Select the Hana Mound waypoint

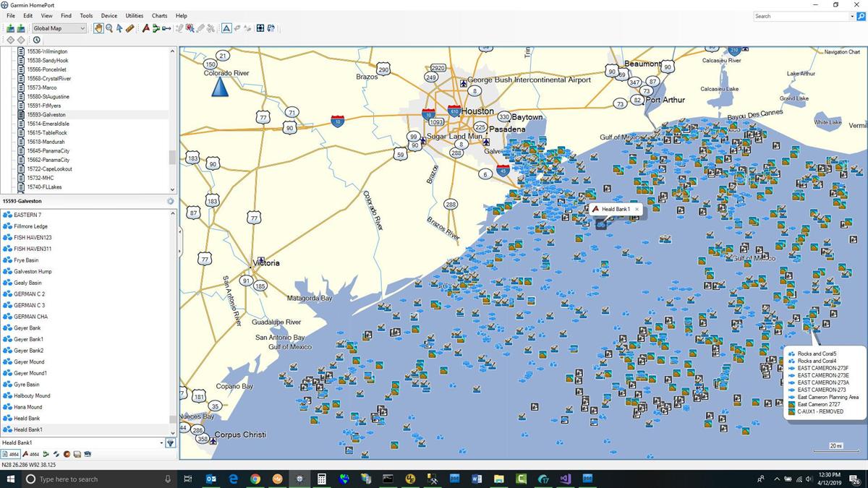pos(85,407)
